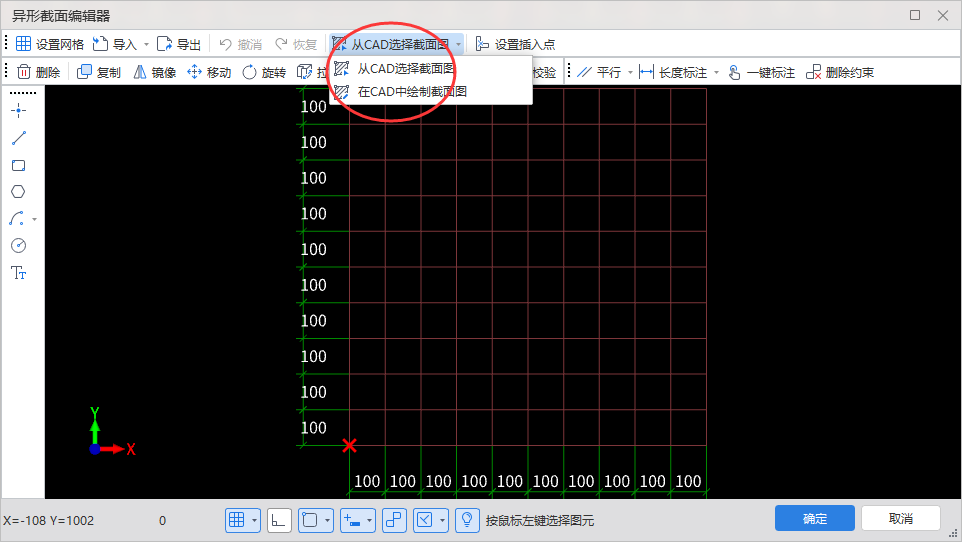Select the 镜像 mirror tool
The image size is (962, 542).
(x=155, y=72)
